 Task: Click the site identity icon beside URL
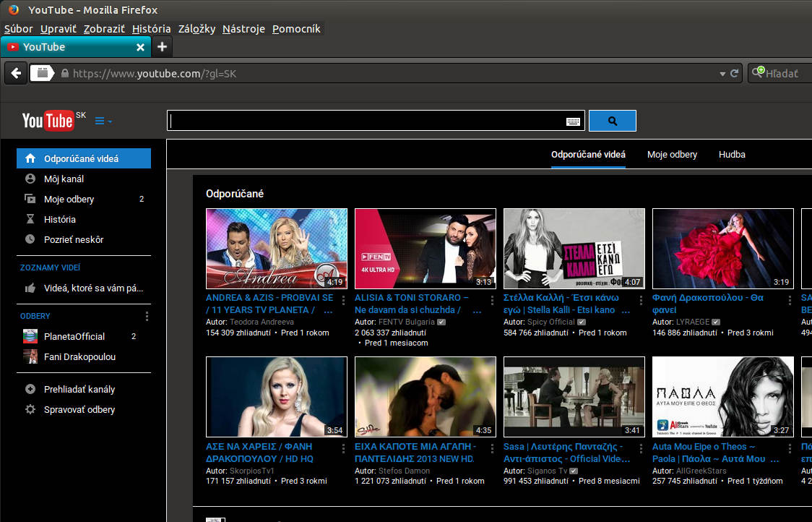43,73
